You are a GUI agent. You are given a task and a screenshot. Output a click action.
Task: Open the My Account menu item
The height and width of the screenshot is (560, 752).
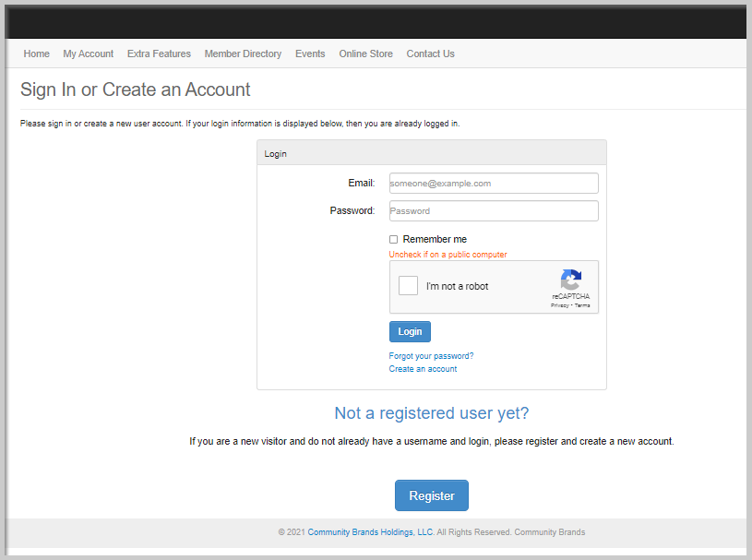pos(88,54)
